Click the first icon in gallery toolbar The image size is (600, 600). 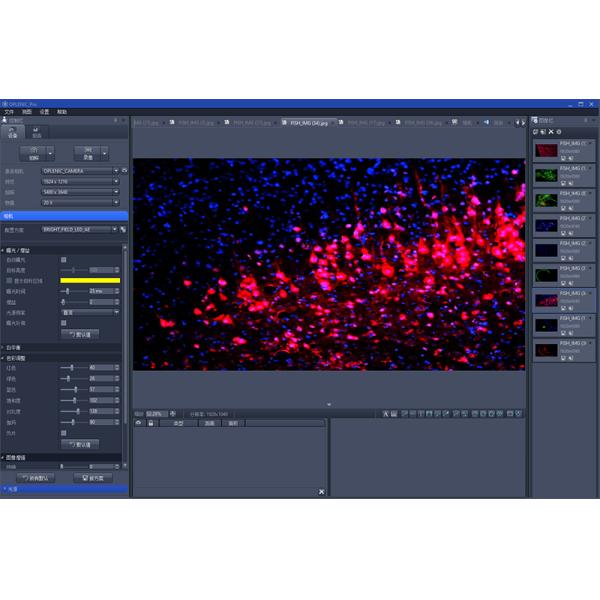click(535, 132)
